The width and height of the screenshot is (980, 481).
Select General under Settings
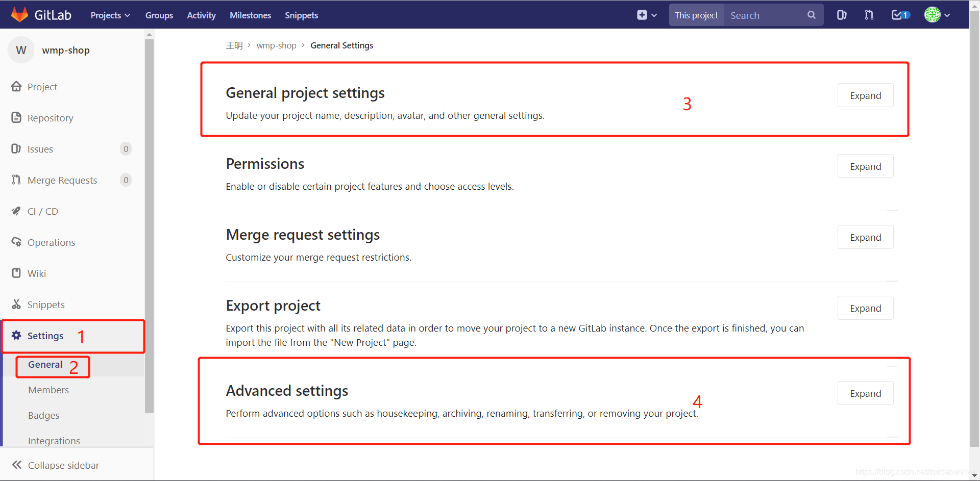point(45,364)
